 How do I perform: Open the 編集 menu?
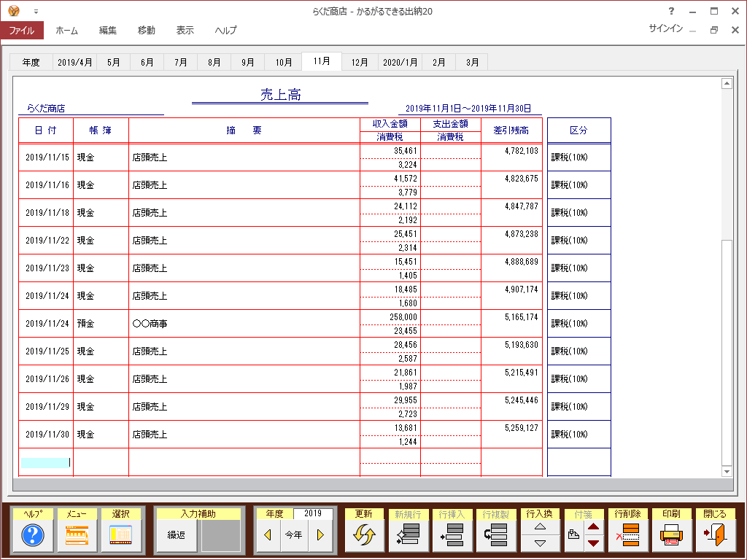(x=108, y=30)
